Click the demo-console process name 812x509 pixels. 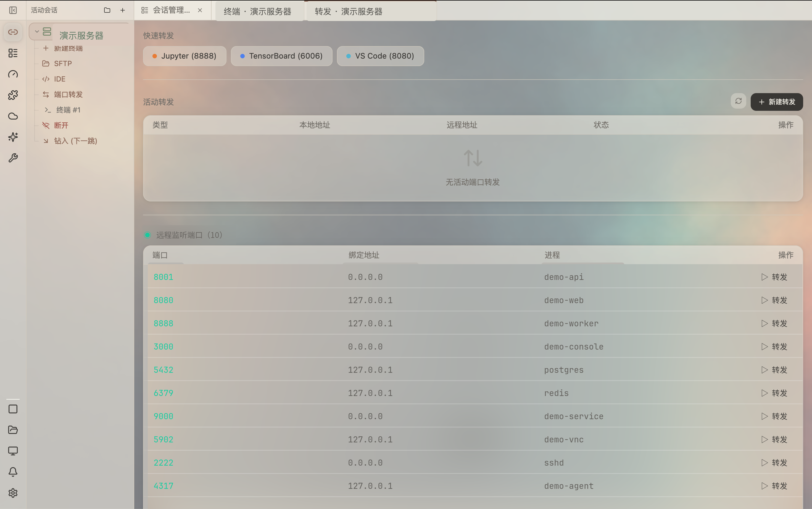coord(574,347)
